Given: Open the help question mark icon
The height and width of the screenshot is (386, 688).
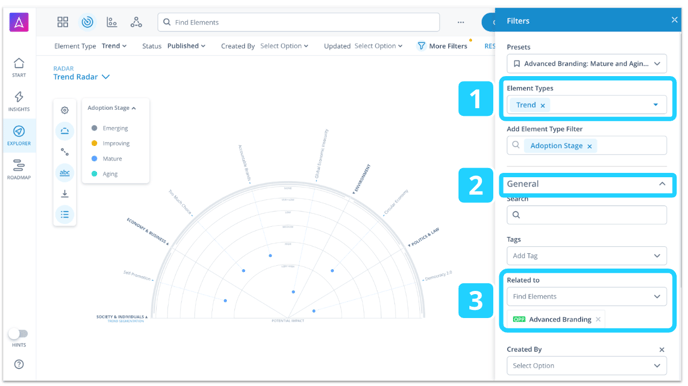Looking at the screenshot, I should click(19, 364).
